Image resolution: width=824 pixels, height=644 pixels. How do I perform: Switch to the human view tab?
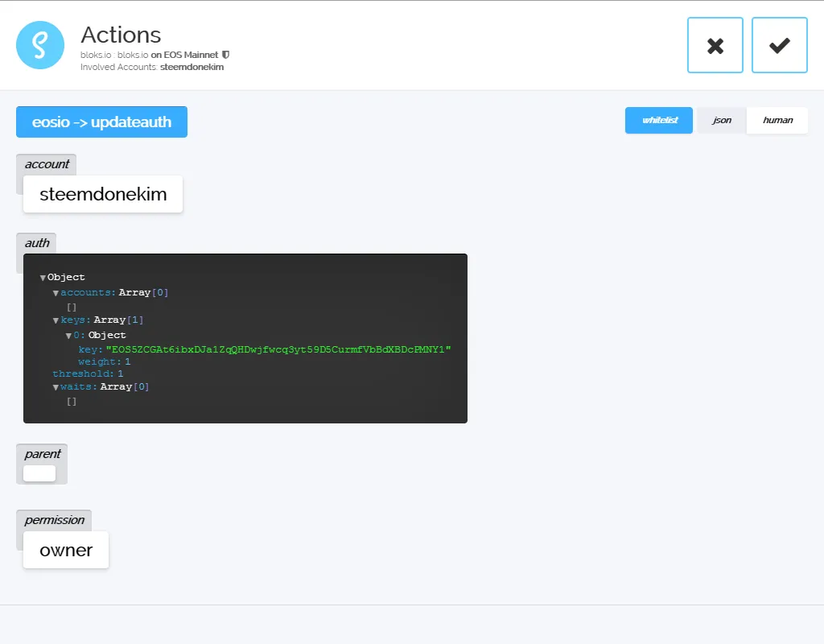(777, 121)
